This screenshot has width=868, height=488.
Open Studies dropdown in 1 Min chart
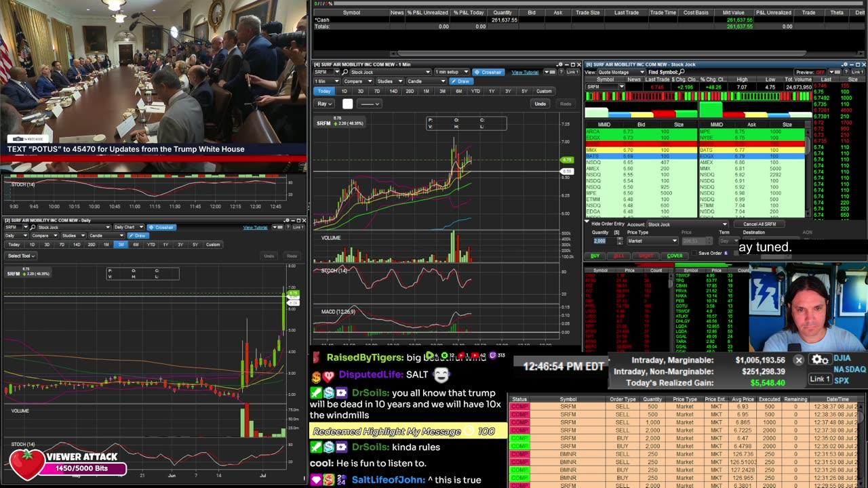tap(390, 81)
